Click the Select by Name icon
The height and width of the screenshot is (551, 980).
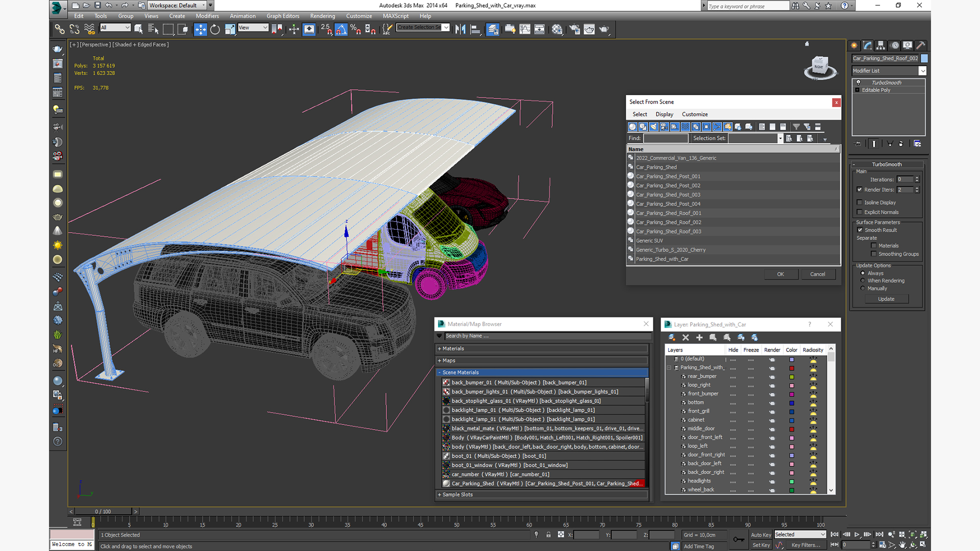[x=153, y=30]
